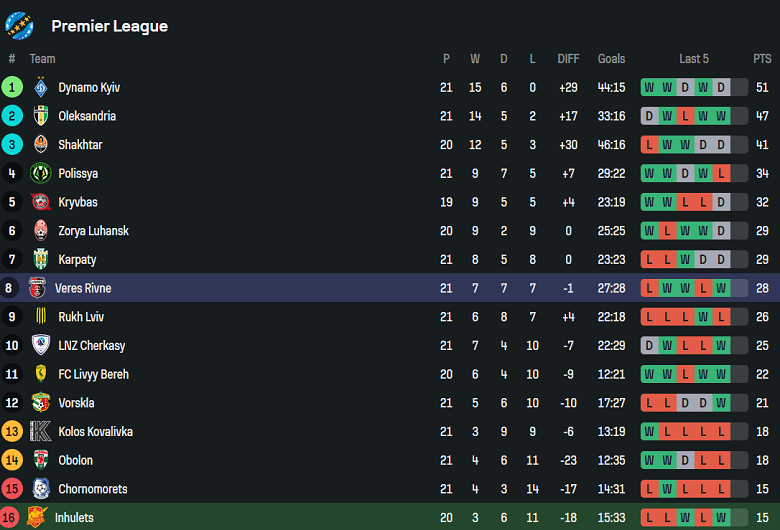
Task: Click the Vorskla club crest
Action: coord(40,403)
